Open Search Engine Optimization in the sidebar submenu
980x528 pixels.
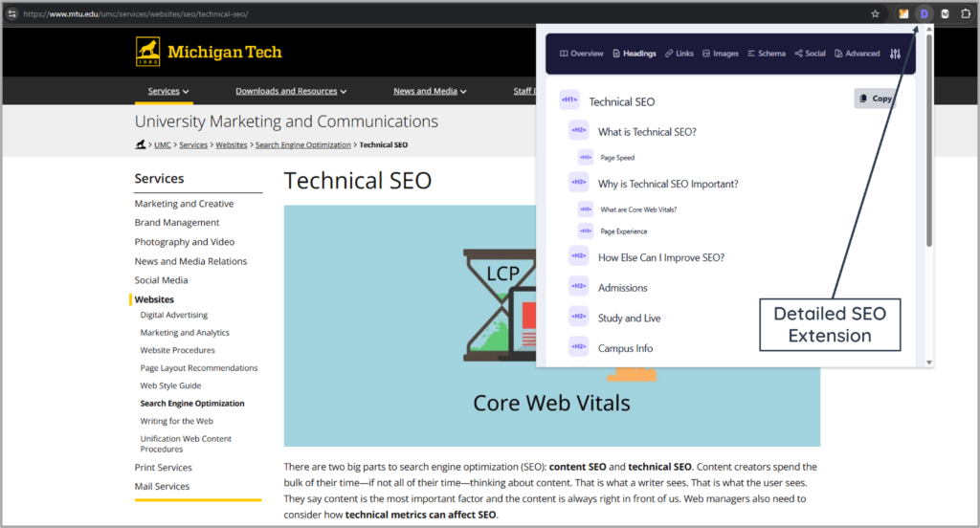click(191, 404)
